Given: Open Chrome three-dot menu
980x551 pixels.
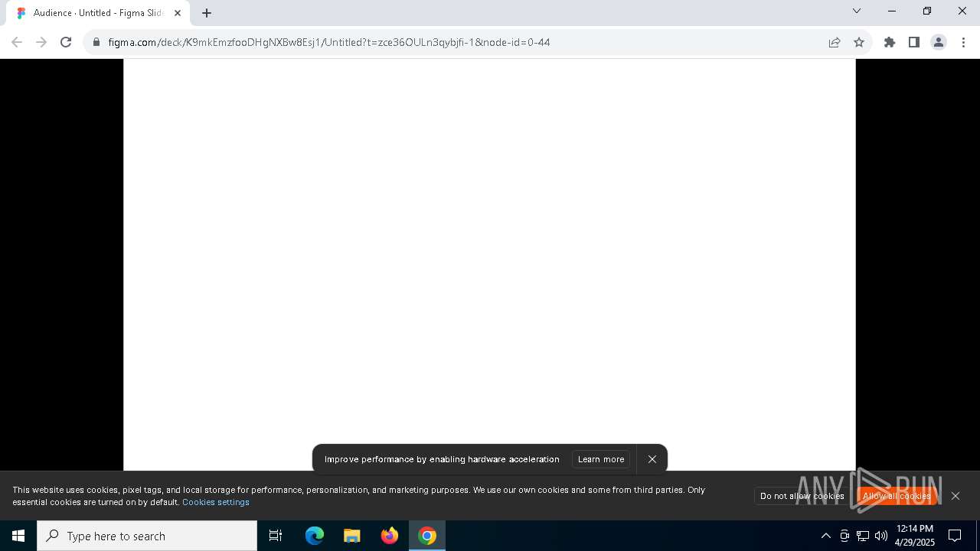Looking at the screenshot, I should [x=963, y=42].
